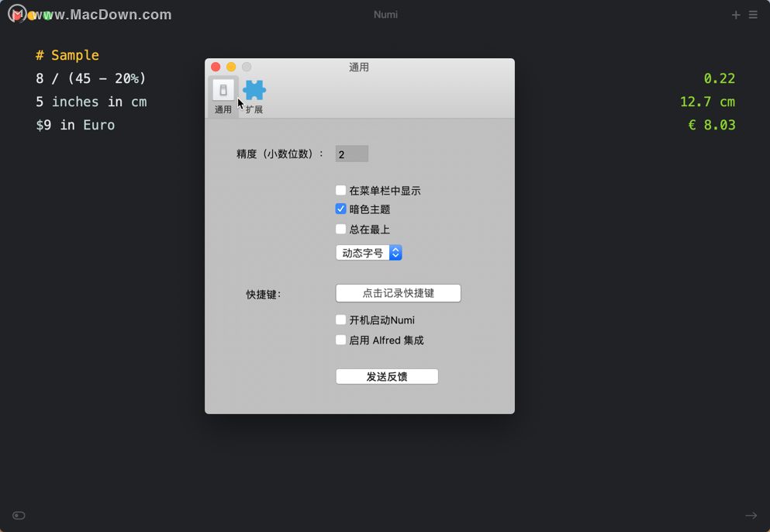The width and height of the screenshot is (770, 532).
Task: Click the result '€ 8.03'
Action: pyautogui.click(x=712, y=126)
